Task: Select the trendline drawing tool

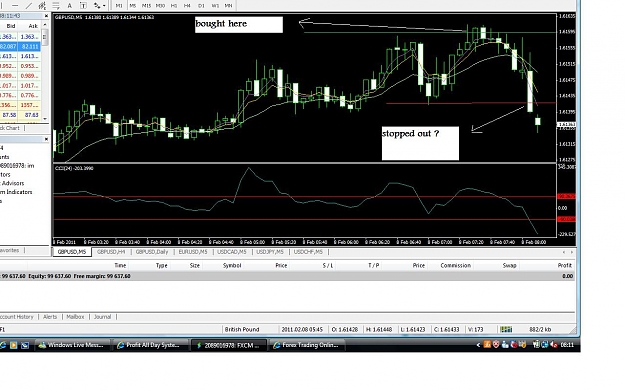Action: (29, 5)
